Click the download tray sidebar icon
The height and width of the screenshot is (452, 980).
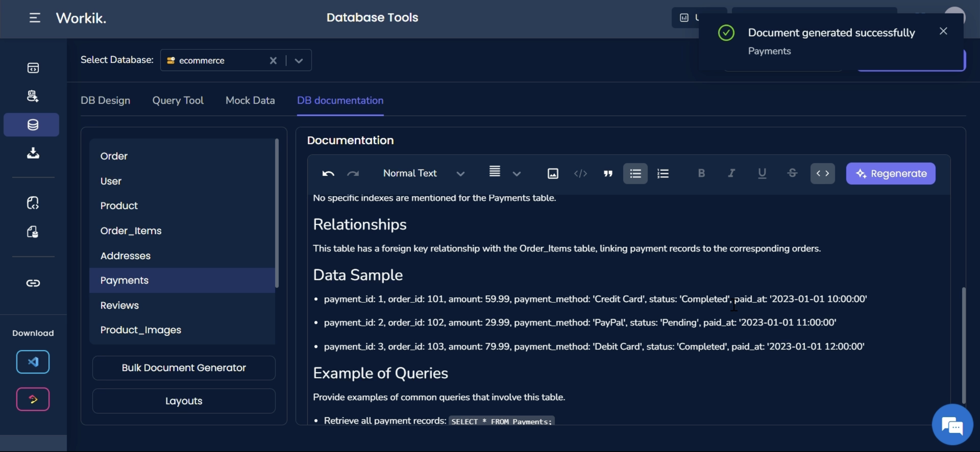[x=33, y=153]
